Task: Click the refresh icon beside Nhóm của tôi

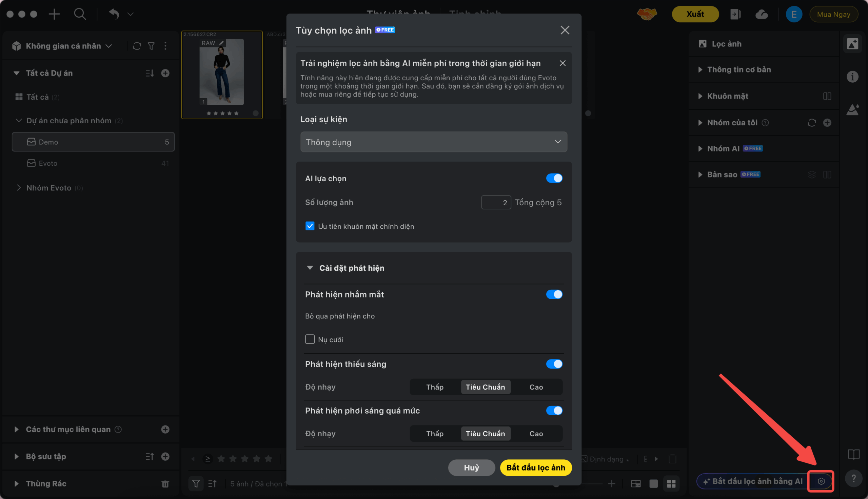Action: coord(811,123)
